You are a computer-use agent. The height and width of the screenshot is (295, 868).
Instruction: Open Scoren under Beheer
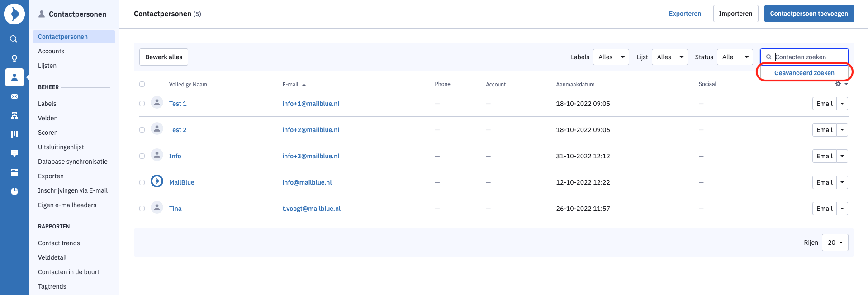coord(47,133)
